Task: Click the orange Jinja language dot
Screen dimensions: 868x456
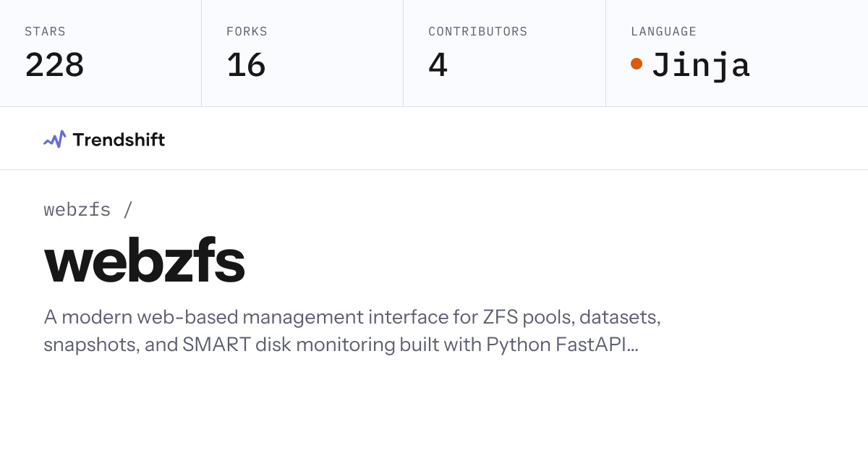Action: (637, 64)
